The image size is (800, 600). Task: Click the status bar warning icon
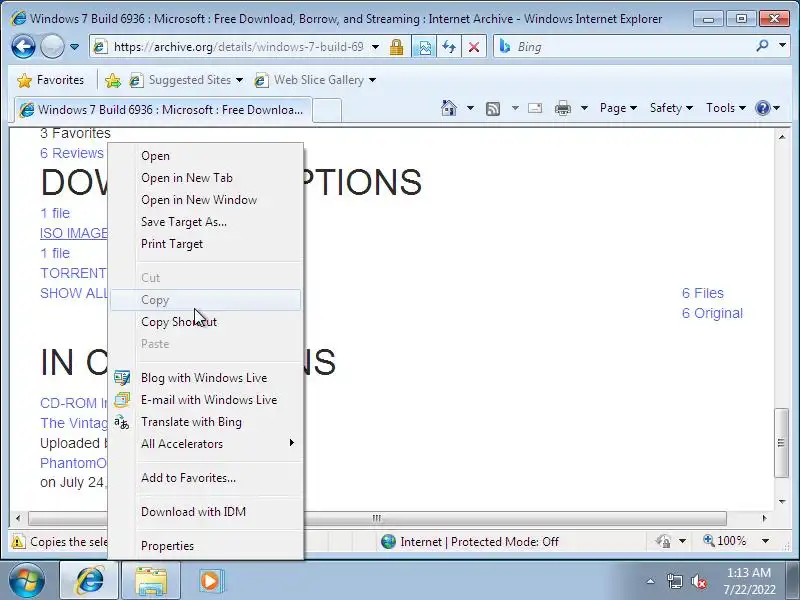(18, 541)
